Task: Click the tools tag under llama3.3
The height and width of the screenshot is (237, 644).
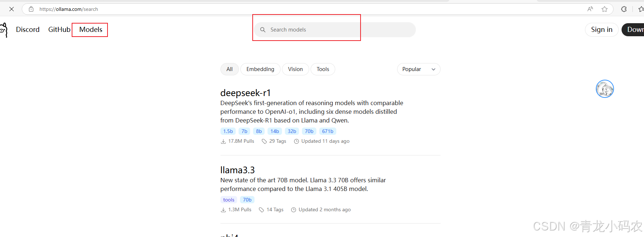Action: point(229,200)
